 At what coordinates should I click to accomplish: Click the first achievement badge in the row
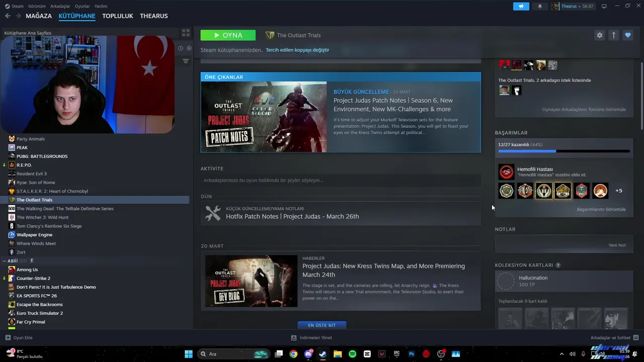point(506,191)
